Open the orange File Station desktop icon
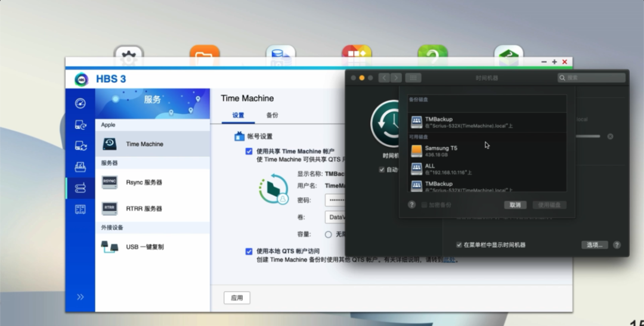The height and width of the screenshot is (326, 644). pyautogui.click(x=205, y=55)
